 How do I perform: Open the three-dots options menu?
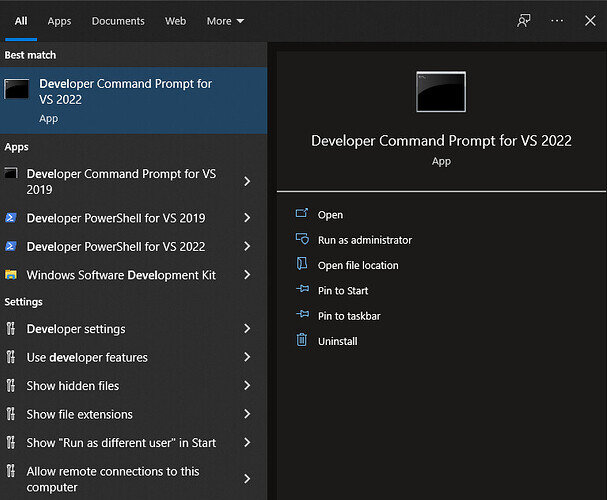click(x=557, y=21)
